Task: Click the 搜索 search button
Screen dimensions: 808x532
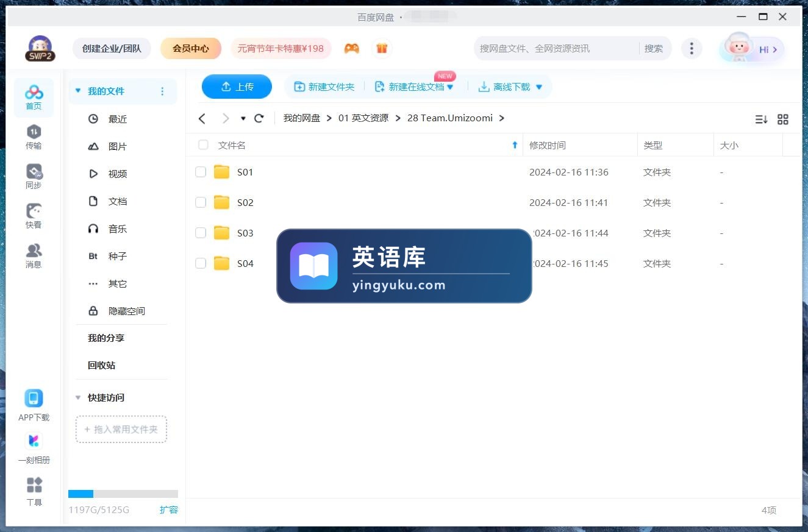Action: click(654, 48)
